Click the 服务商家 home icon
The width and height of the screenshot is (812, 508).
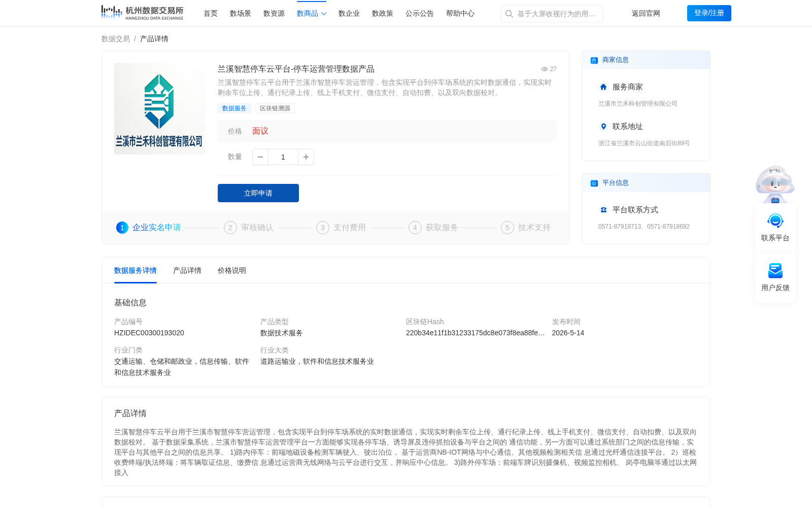pyautogui.click(x=603, y=87)
